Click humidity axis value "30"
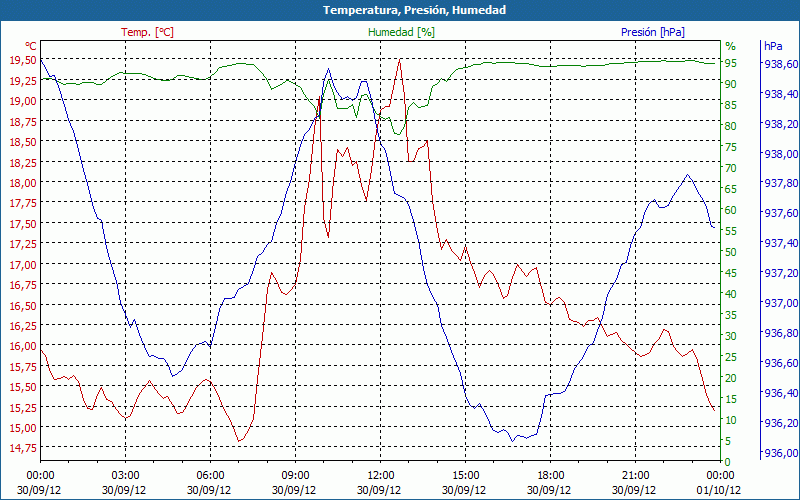This screenshot has height=500, width=800. tap(731, 336)
